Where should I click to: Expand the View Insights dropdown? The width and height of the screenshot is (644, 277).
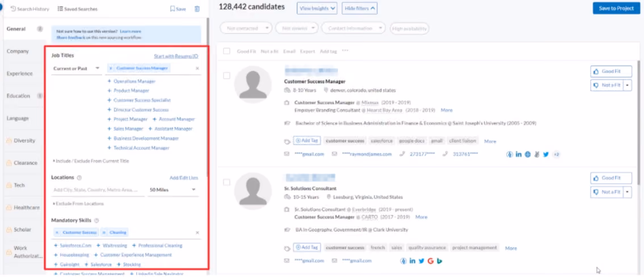(317, 8)
